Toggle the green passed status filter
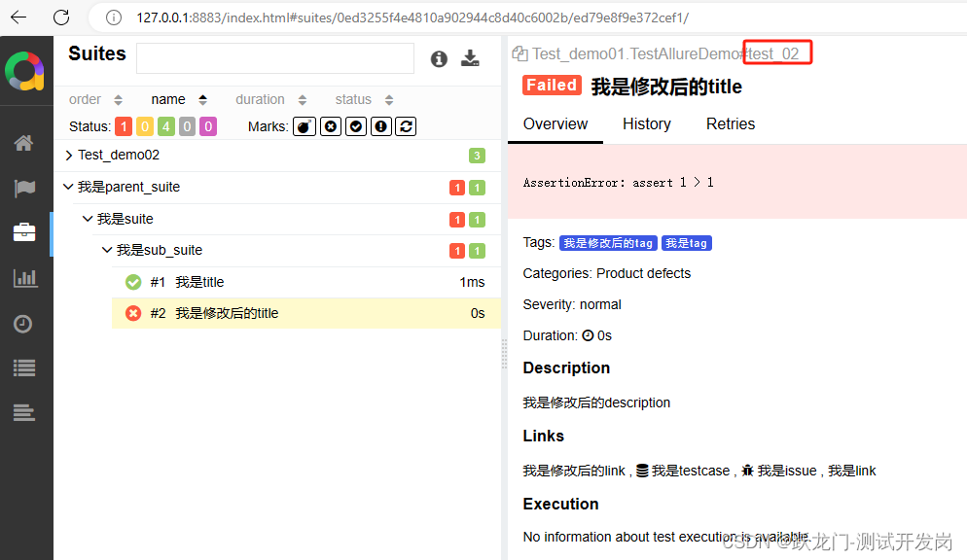Screen dimensions: 967x560 point(166,126)
